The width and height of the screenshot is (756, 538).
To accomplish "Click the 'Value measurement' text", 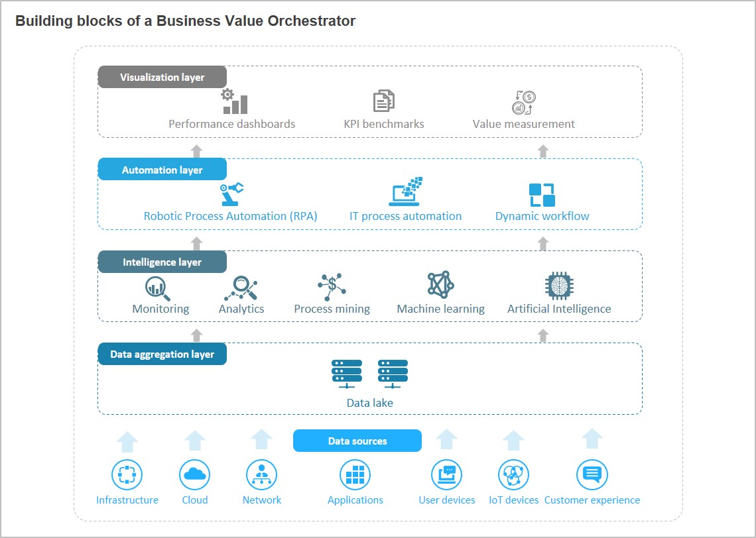I will click(x=524, y=125).
